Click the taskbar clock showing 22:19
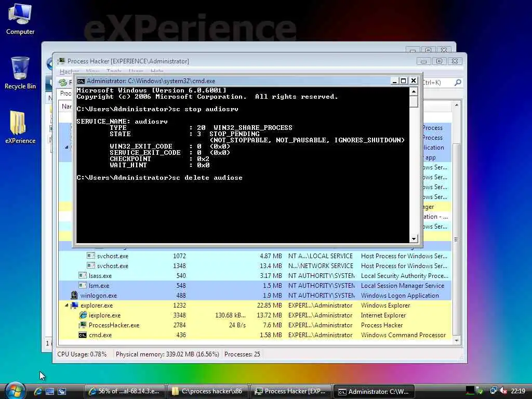 (x=518, y=391)
